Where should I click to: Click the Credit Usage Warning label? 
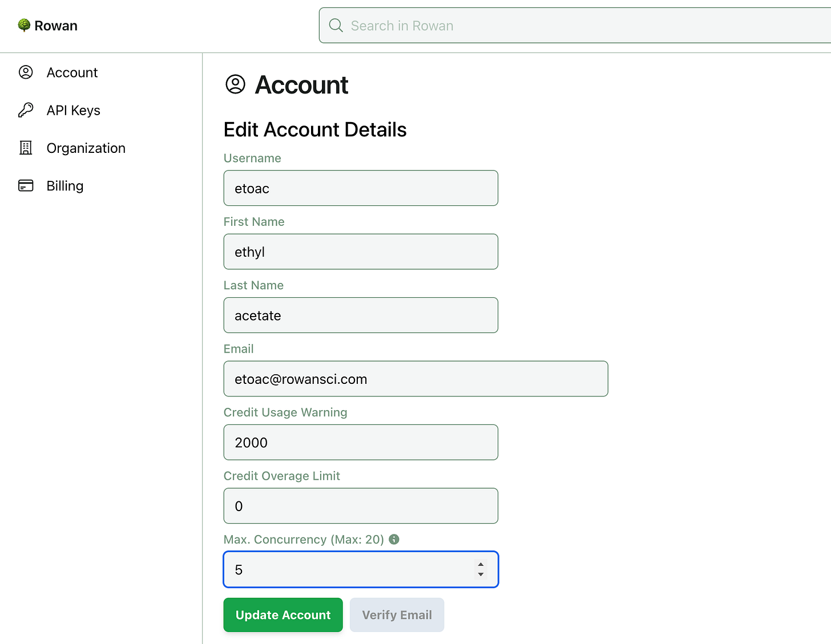(285, 412)
